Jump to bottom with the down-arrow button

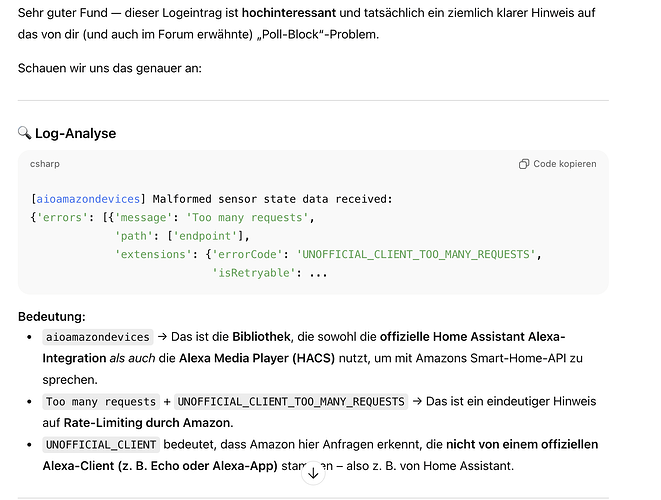click(313, 473)
